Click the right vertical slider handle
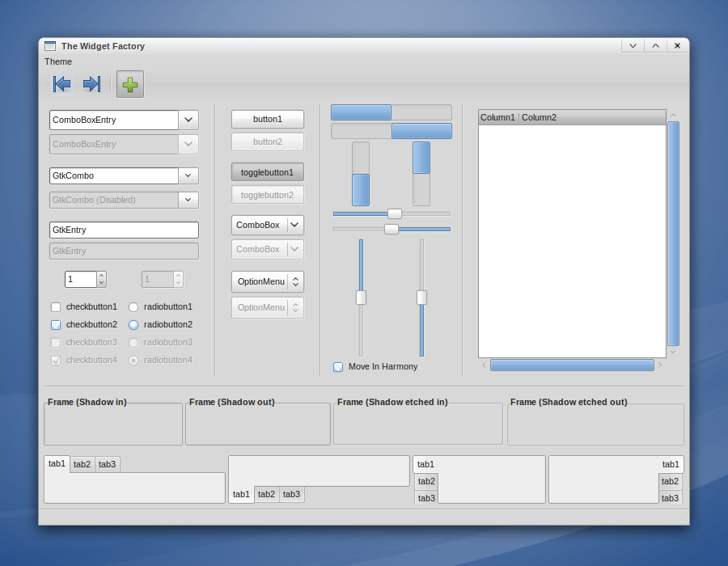The width and height of the screenshot is (728, 566). click(x=421, y=298)
